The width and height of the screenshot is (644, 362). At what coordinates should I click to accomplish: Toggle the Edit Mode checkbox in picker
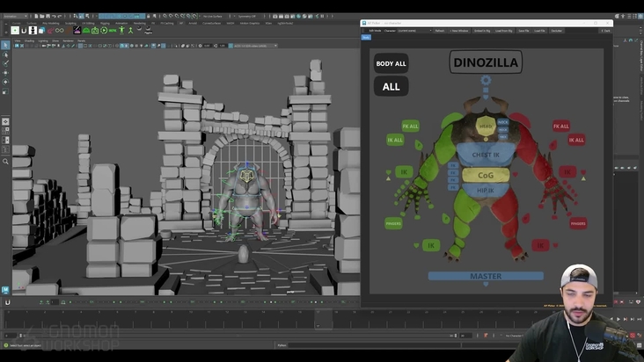(367, 31)
